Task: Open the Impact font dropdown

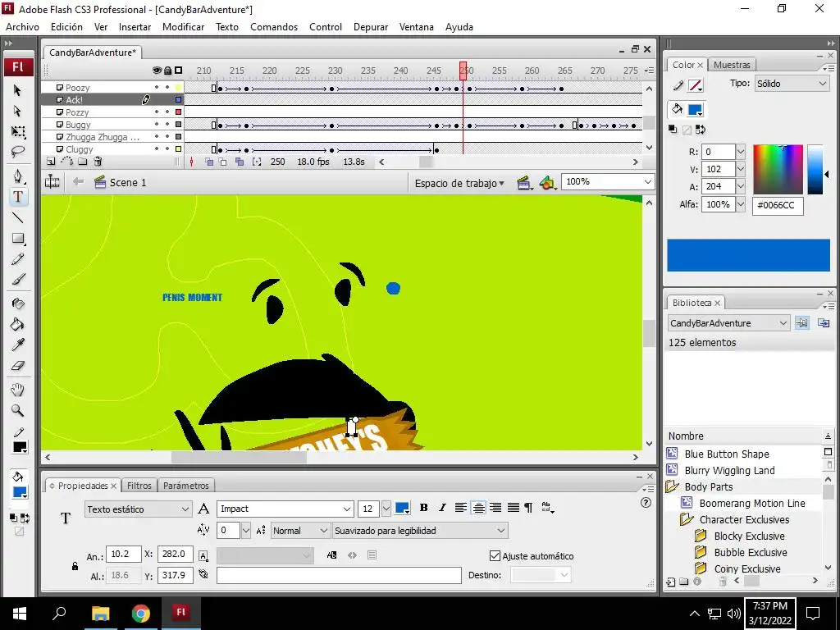Action: 285,509
